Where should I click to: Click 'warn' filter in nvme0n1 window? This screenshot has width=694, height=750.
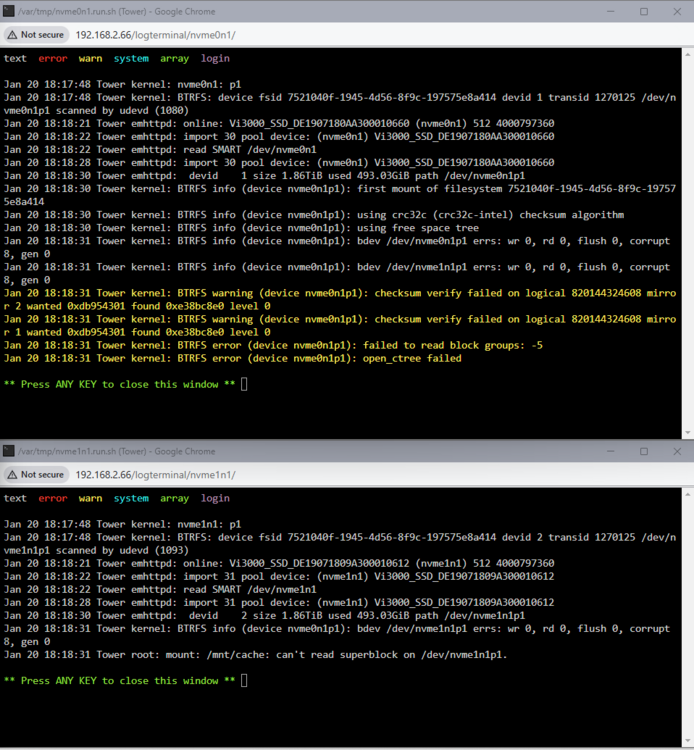(x=90, y=58)
